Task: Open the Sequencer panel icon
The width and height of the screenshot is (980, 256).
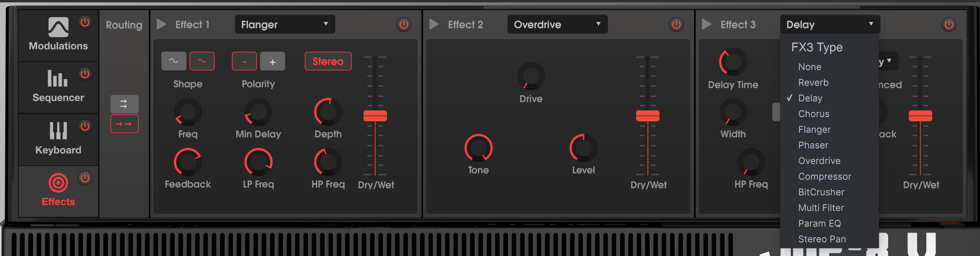Action: click(58, 78)
